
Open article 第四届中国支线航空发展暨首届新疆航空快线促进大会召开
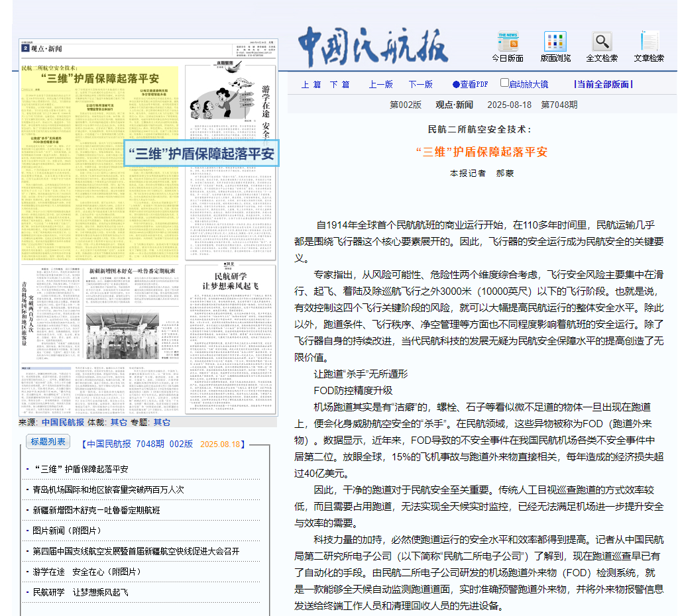[x=136, y=551]
